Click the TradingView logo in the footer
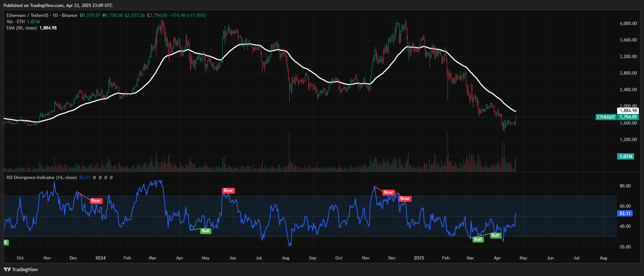Viewport: 644px width, 276px height. point(21,269)
